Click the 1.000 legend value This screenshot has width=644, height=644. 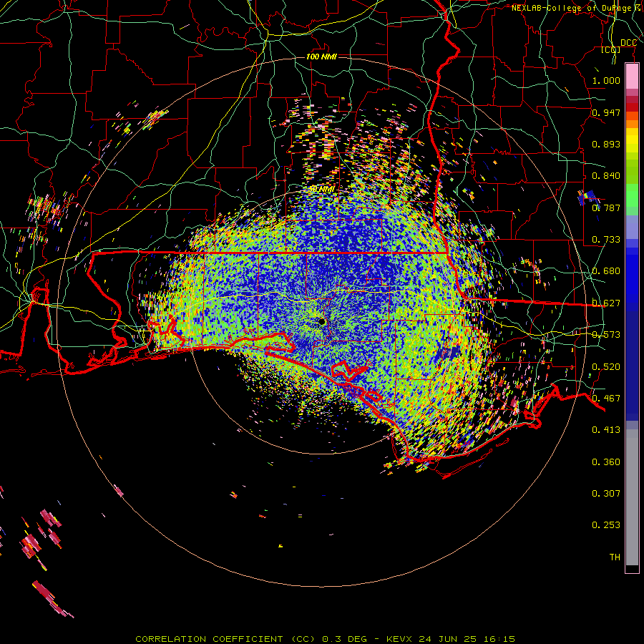pos(606,80)
